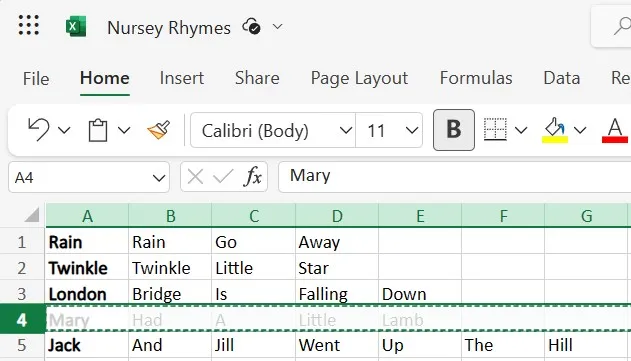The image size is (631, 361).
Task: Select column C header
Action: [254, 216]
